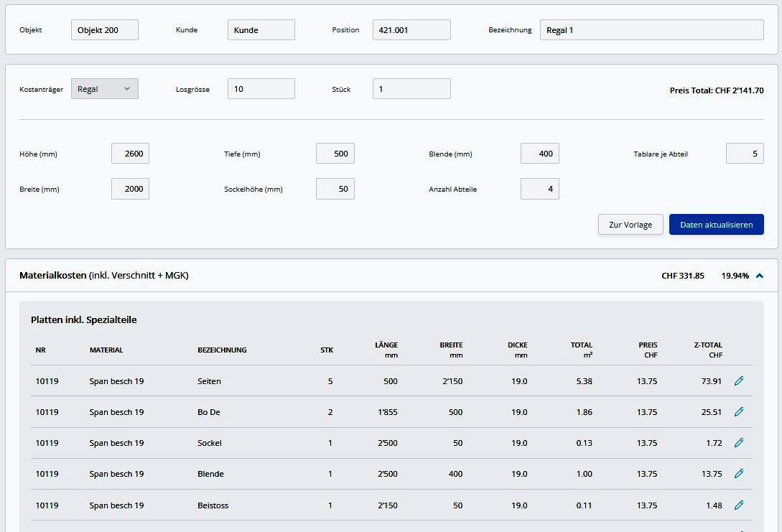Collapse the Materialkosten section
Screen dimensions: 782x532
[x=760, y=276]
